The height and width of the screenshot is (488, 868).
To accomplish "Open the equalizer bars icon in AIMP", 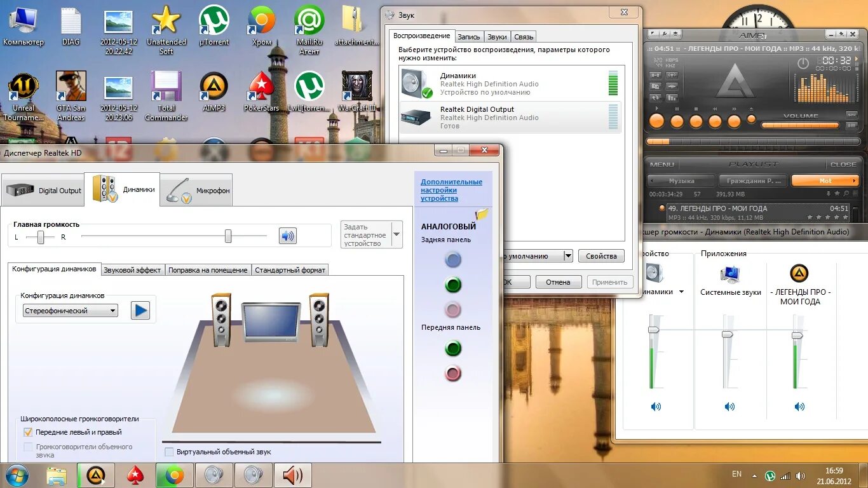I will pyautogui.click(x=672, y=97).
